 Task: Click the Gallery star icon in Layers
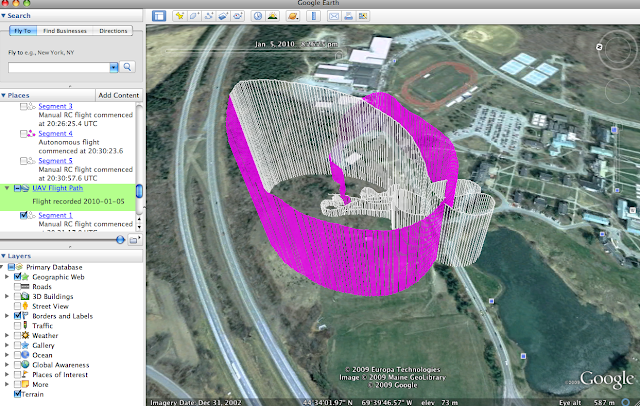(25, 345)
